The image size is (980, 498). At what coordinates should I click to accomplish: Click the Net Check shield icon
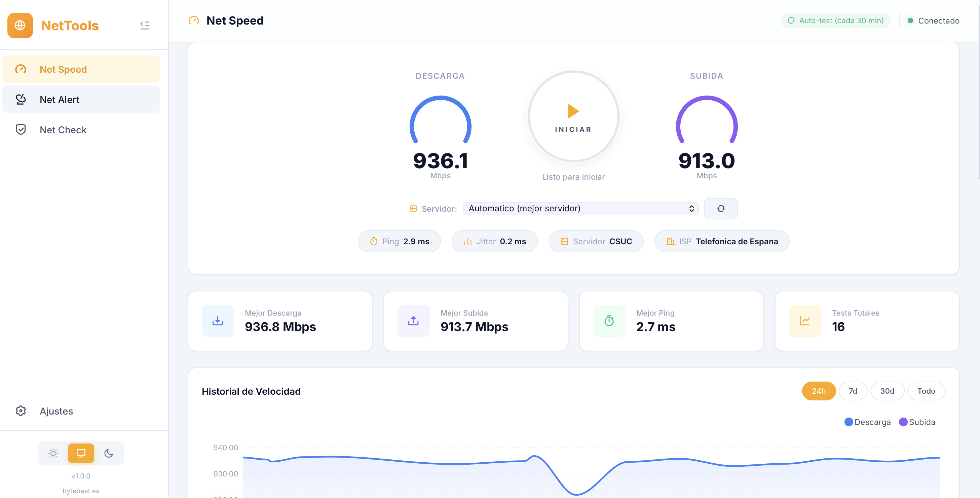tap(21, 130)
